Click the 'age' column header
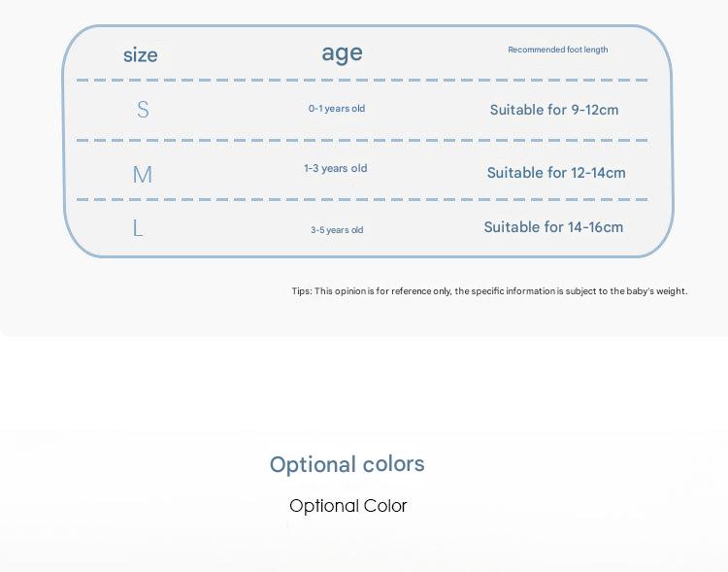Screen dimensions: 728x572 (343, 53)
